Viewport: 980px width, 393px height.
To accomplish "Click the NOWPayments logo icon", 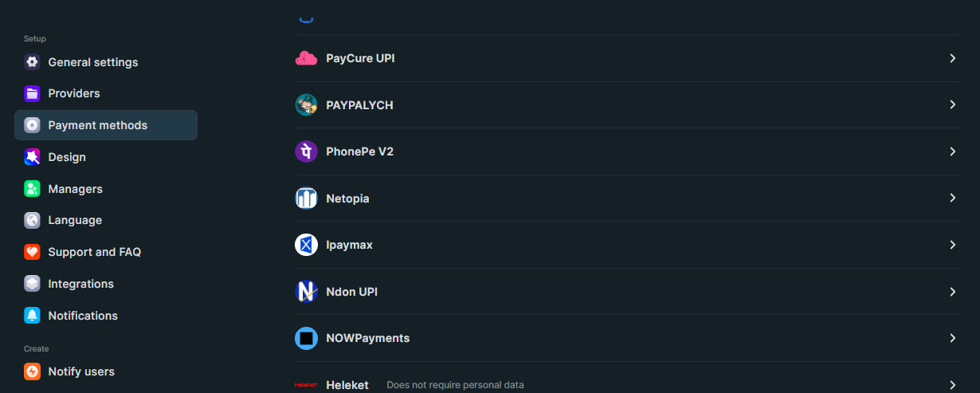I will pos(306,338).
